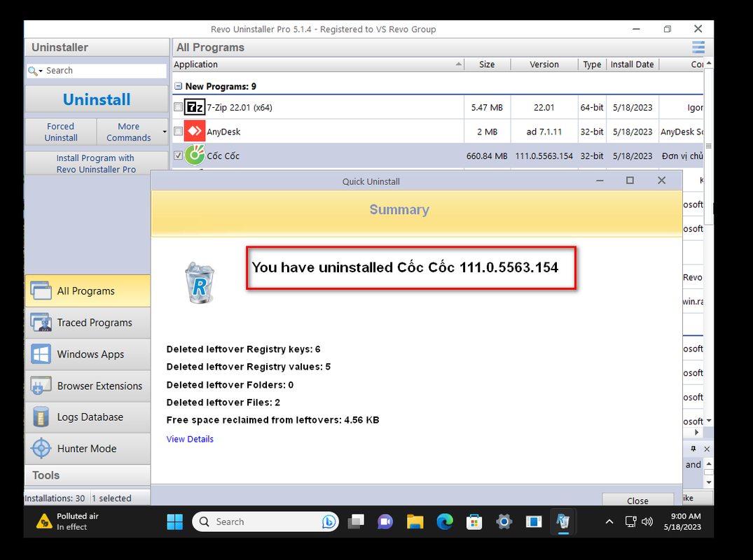Open the All Programs view options menu icon
This screenshot has width=753, height=560.
pos(698,47)
